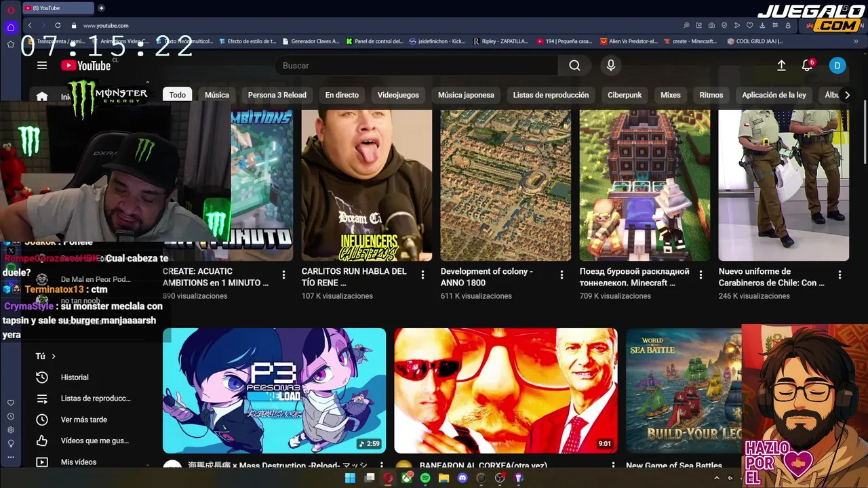Open the 'Generador Claves A...' bookmark
The image size is (868, 488).
tap(310, 41)
